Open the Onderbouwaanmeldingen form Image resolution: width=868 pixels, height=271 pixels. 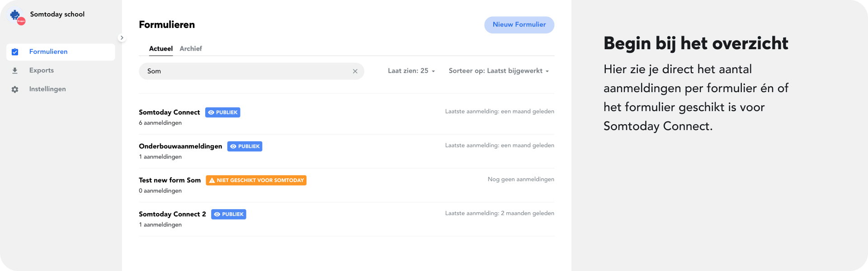pos(180,146)
